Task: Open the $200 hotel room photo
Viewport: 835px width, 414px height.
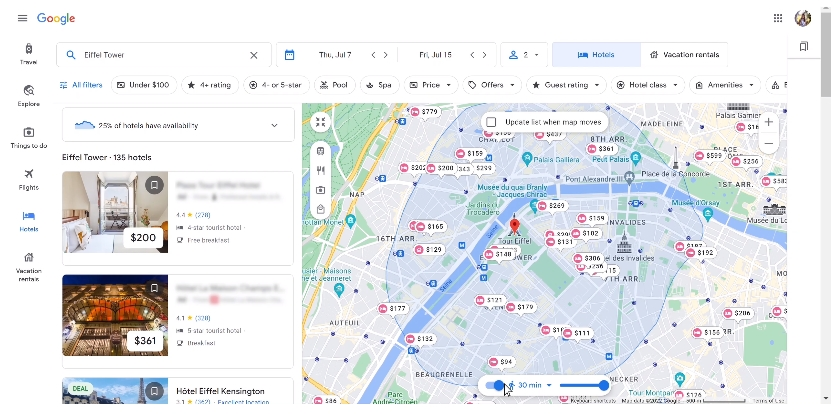Action: [x=115, y=212]
